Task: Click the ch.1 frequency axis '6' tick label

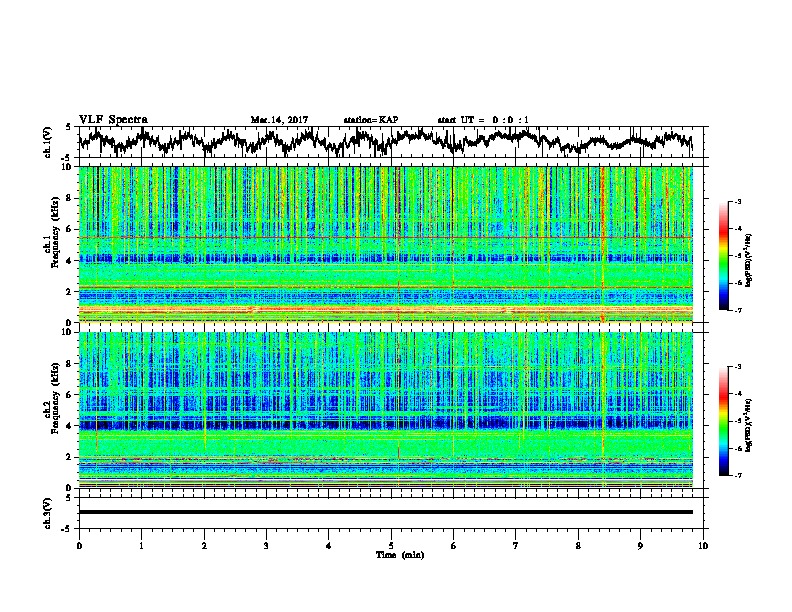Action: (x=70, y=230)
